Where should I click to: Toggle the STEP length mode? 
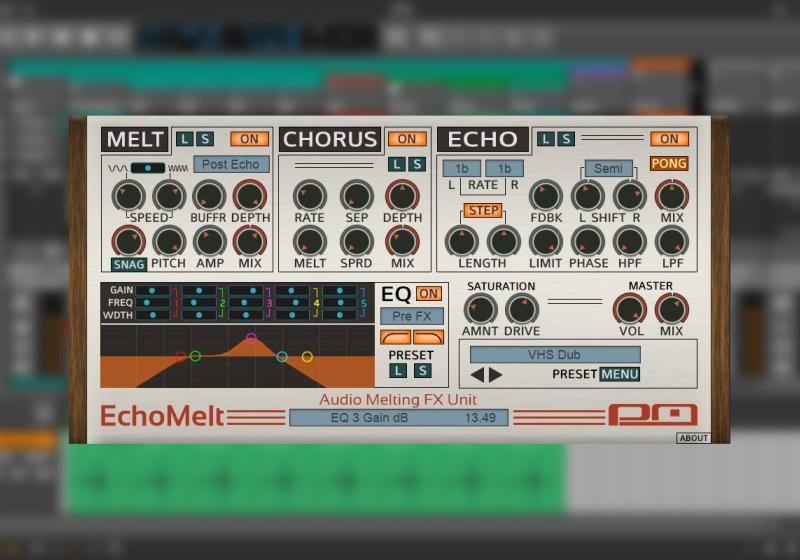pos(483,211)
